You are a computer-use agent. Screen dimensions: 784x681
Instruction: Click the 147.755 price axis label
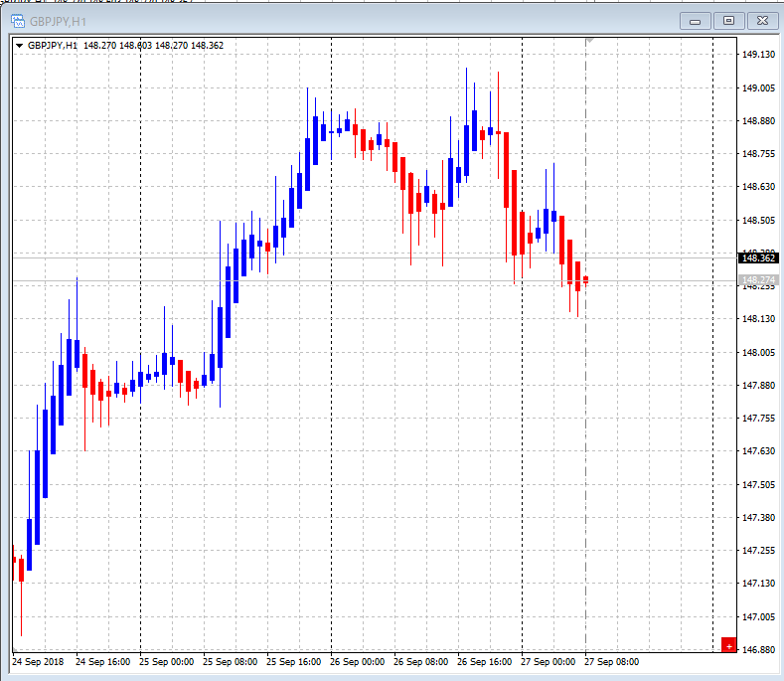tap(758, 419)
